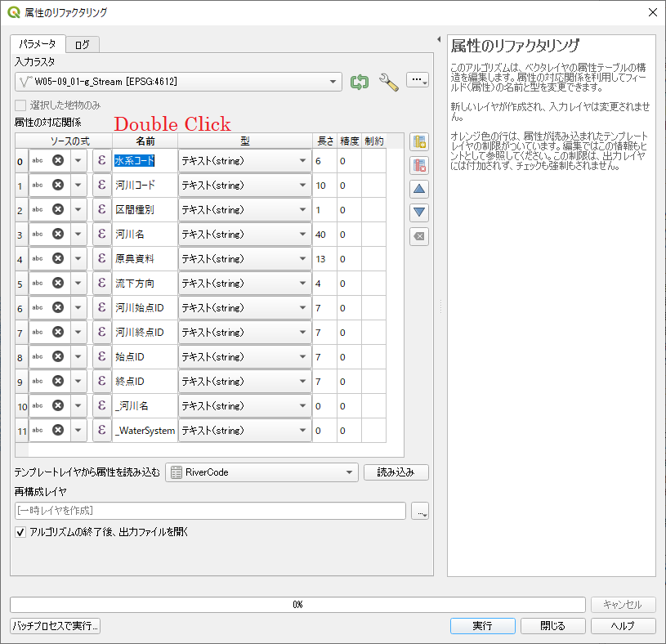The height and width of the screenshot is (644, 666).
Task: Click the reset all fields icon
Action: (419, 236)
